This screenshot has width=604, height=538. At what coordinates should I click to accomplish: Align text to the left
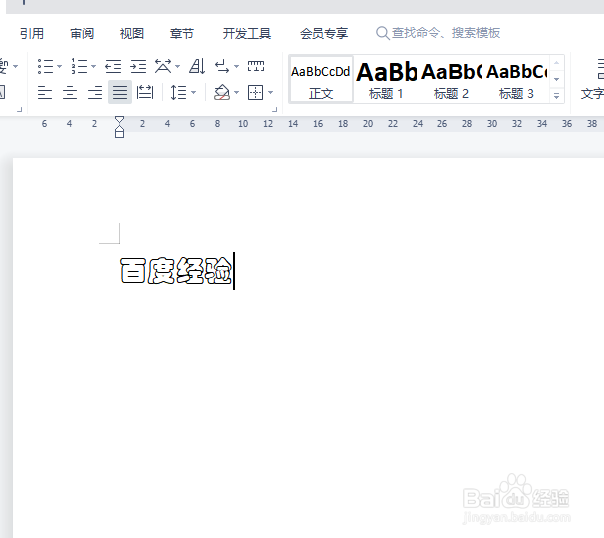point(45,92)
